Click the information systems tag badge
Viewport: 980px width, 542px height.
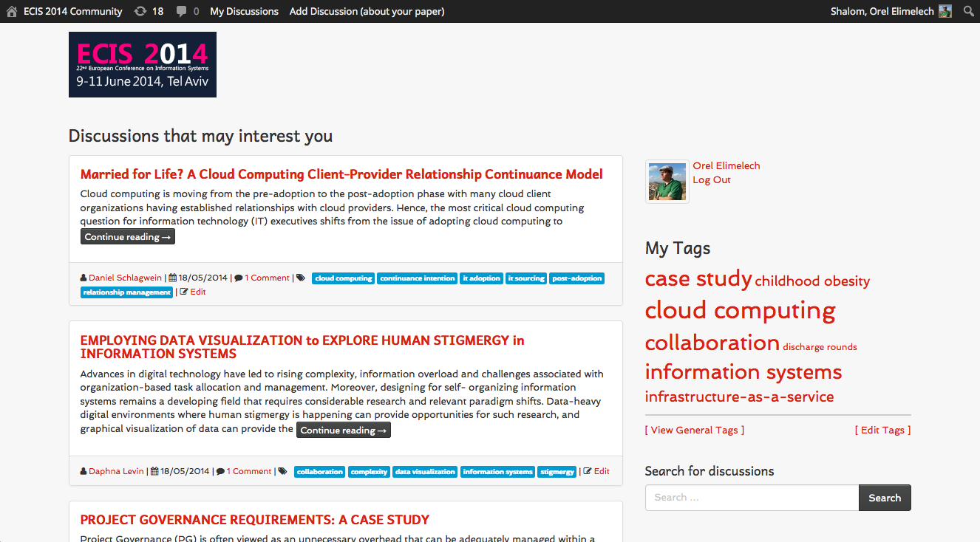click(497, 472)
